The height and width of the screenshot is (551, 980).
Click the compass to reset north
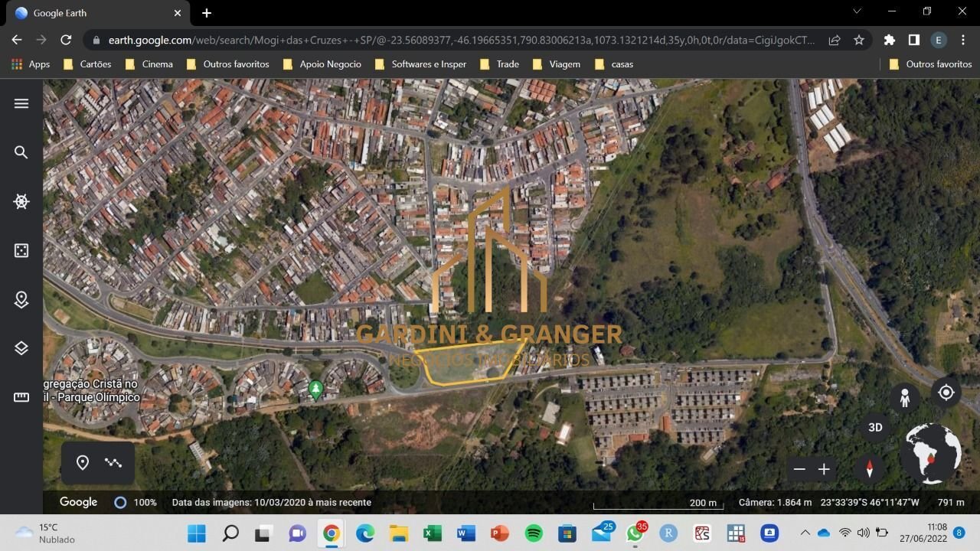coord(869,468)
